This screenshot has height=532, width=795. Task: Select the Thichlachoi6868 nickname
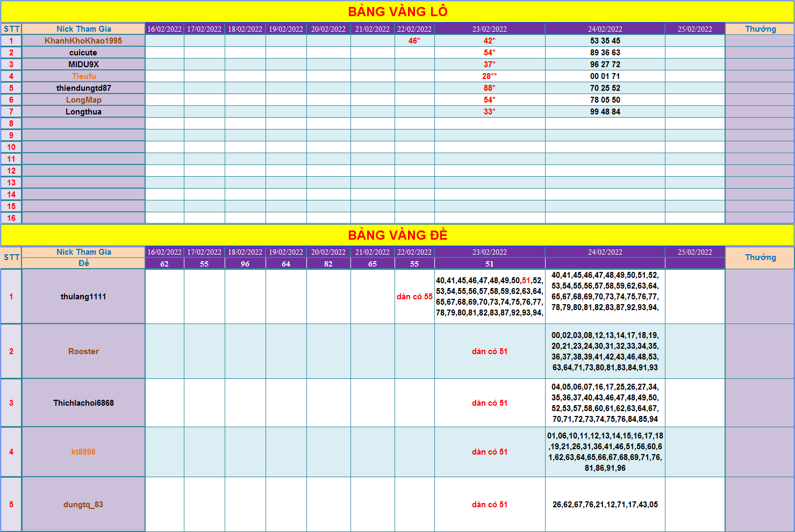[83, 403]
